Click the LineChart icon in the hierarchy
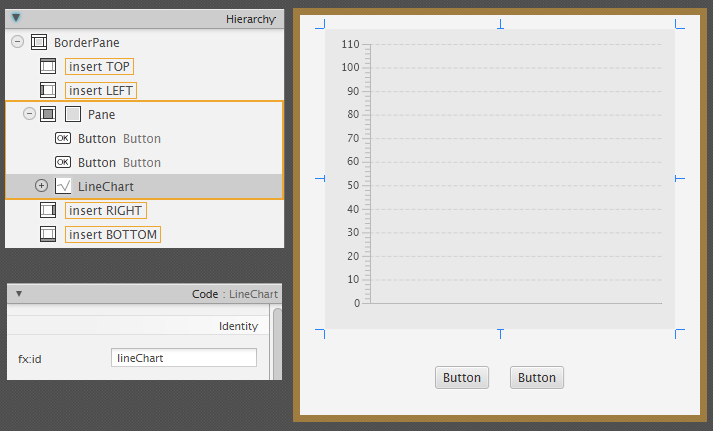This screenshot has width=713, height=431. pos(63,186)
